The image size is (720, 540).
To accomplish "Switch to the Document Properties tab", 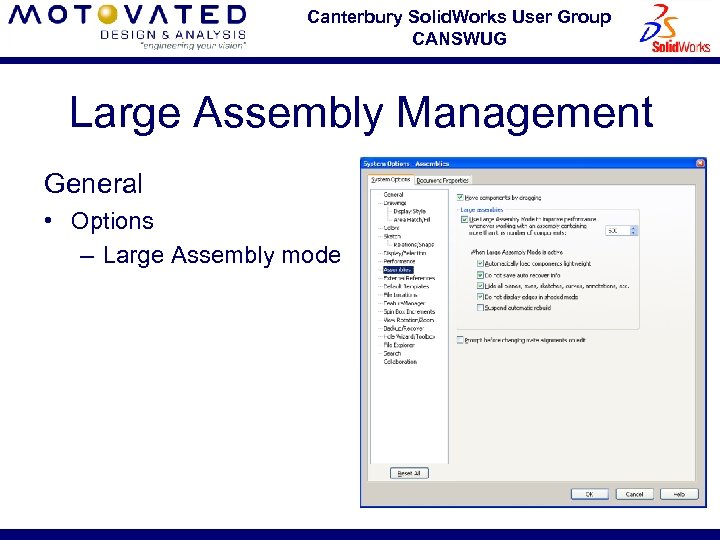I will pyautogui.click(x=442, y=180).
